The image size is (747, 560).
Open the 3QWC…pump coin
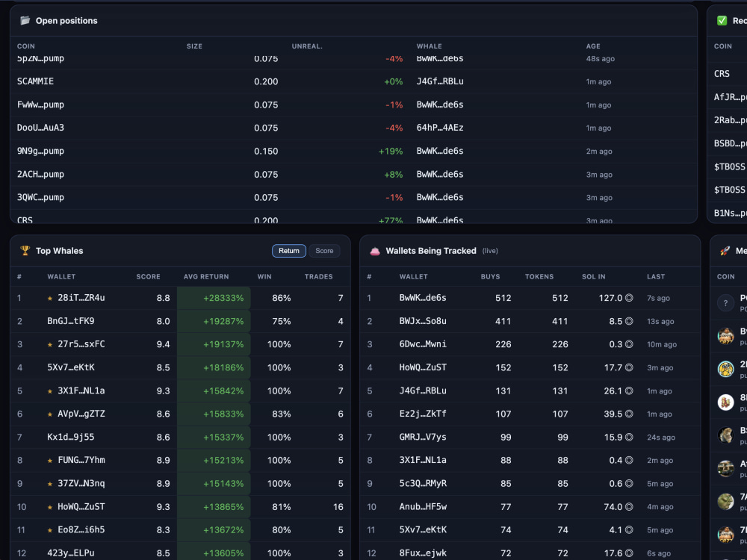click(x=40, y=197)
